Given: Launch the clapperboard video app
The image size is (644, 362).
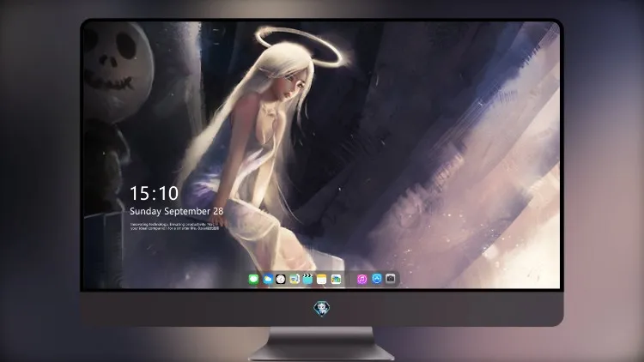Looking at the screenshot, I should [x=307, y=279].
